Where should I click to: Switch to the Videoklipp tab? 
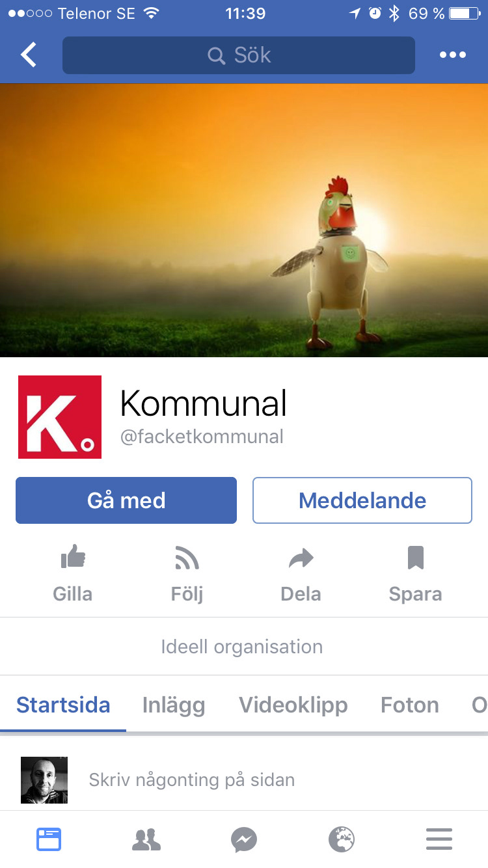click(x=293, y=705)
